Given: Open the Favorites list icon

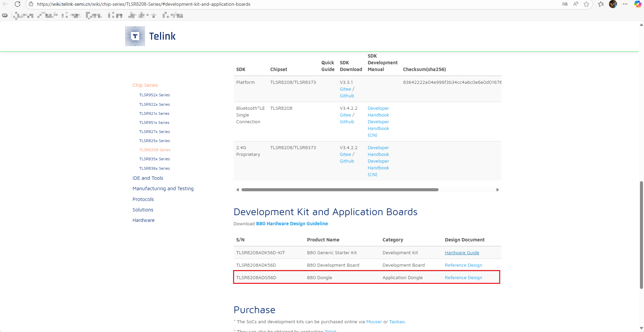Looking at the screenshot, I should click(x=601, y=4).
